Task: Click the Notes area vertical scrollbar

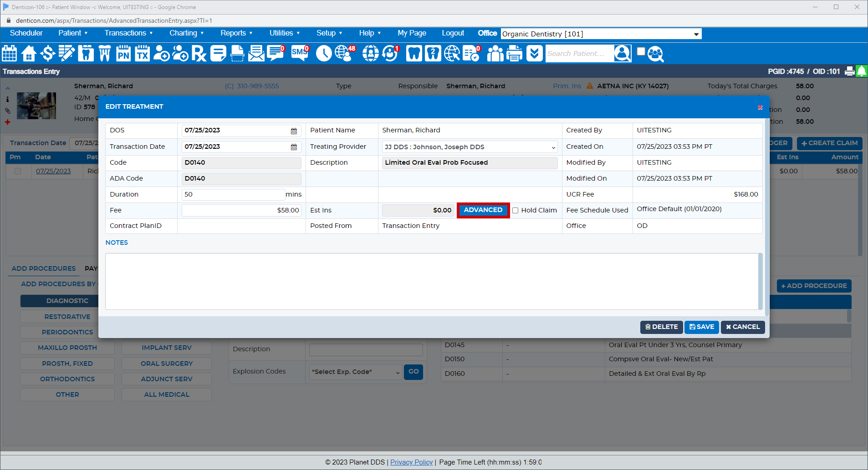Action: point(760,281)
